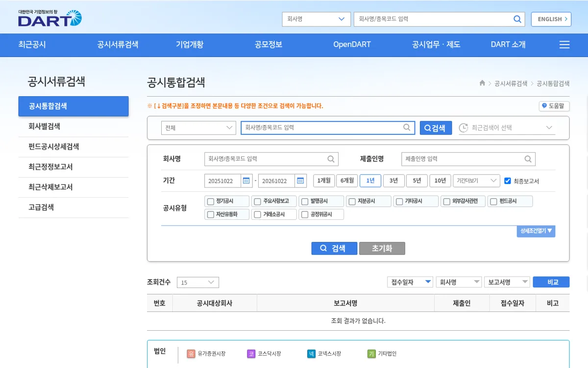Click the company name field magnifier icon
Viewport: 588px width, 368px height.
331,159
